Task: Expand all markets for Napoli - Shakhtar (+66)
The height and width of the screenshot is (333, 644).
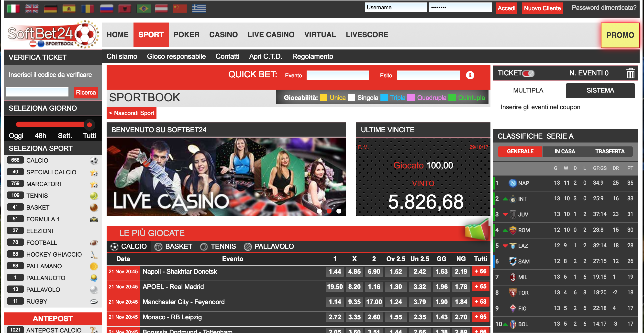Action: coord(480,271)
